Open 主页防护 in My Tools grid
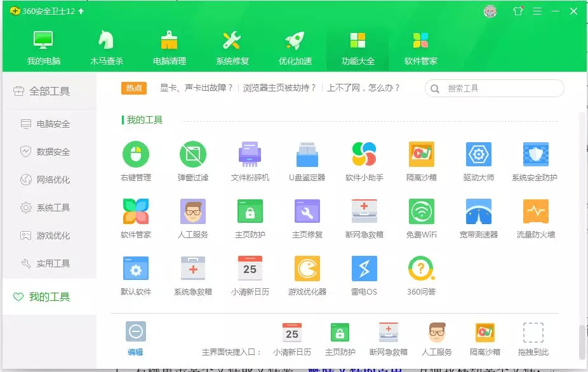This screenshot has height=372, width=588. (250, 218)
